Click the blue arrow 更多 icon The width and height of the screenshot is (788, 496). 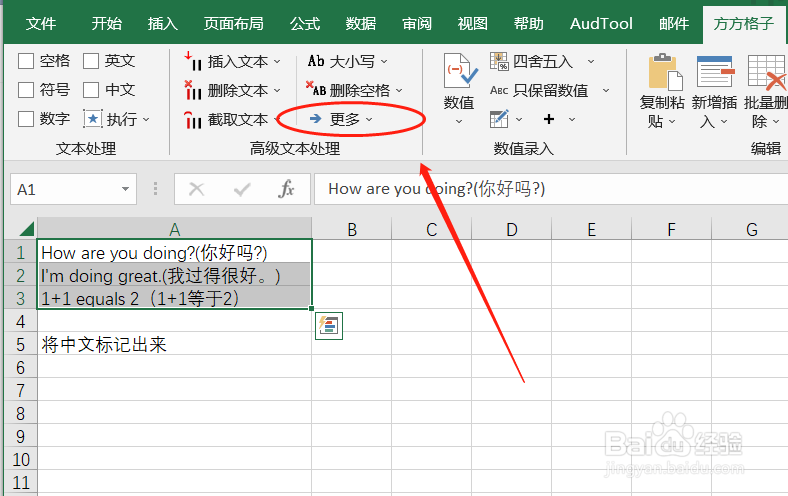coord(316,119)
